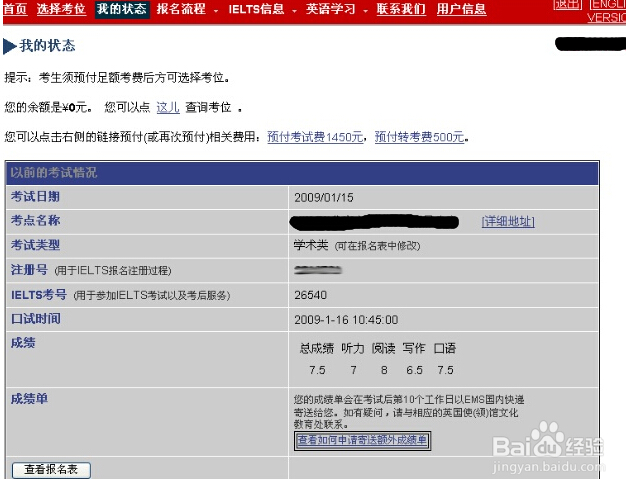Image resolution: width=626 pixels, height=483 pixels.
Task: Open the 预付考试费1450元 payment link
Action: [x=315, y=137]
